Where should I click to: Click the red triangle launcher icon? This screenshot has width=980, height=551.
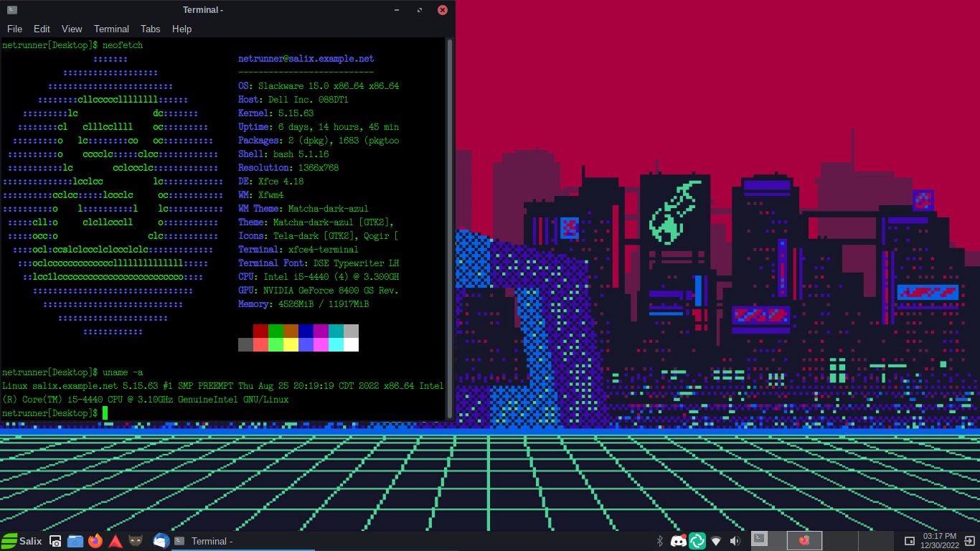[116, 541]
